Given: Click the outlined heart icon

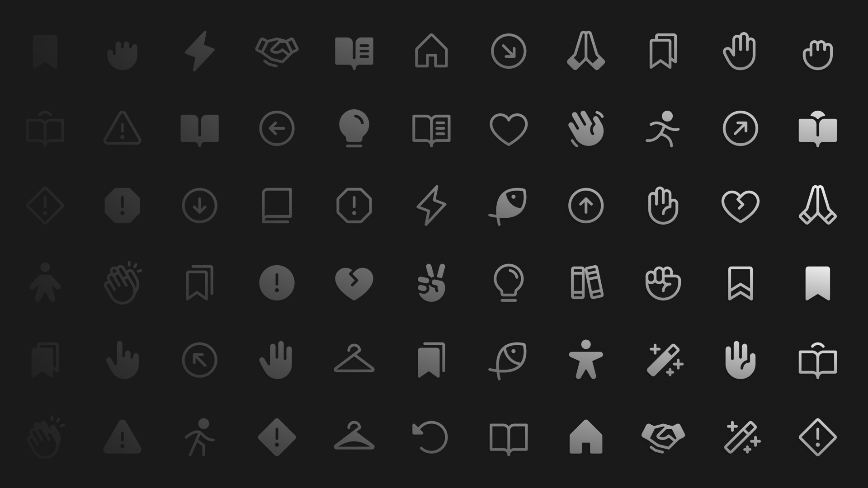Looking at the screenshot, I should coord(509,129).
